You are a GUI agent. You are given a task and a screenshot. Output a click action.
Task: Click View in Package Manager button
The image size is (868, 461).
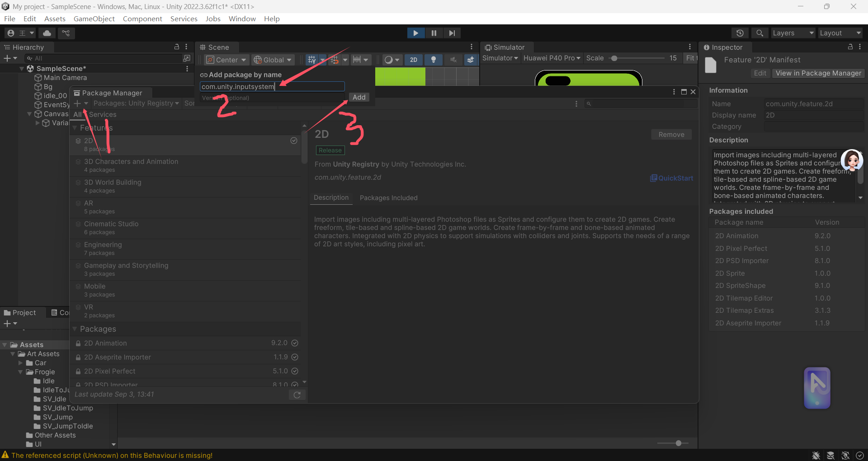818,73
